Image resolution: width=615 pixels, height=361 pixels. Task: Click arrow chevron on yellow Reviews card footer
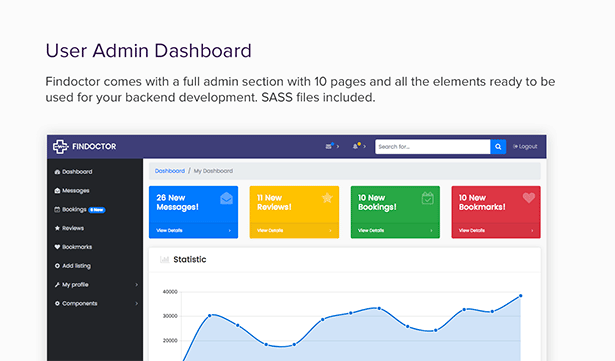click(331, 231)
